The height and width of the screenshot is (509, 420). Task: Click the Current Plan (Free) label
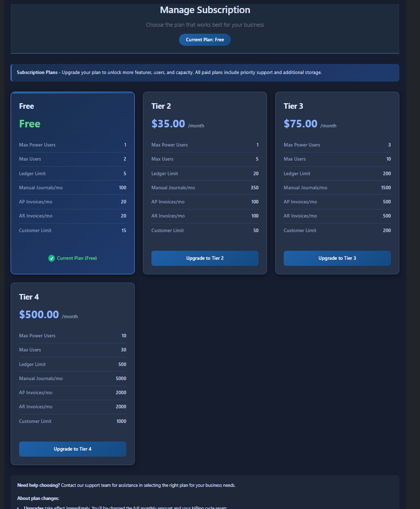77,258
